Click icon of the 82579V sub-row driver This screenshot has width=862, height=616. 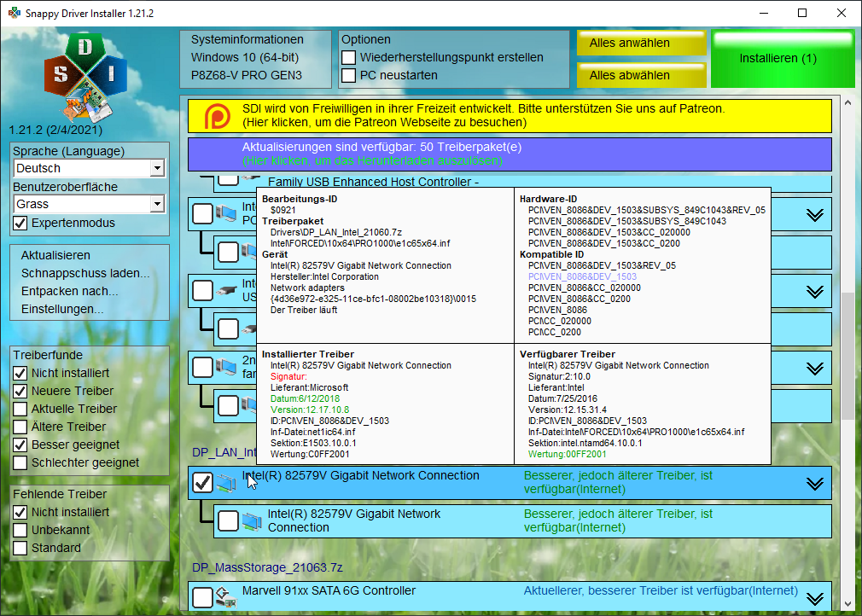(252, 521)
